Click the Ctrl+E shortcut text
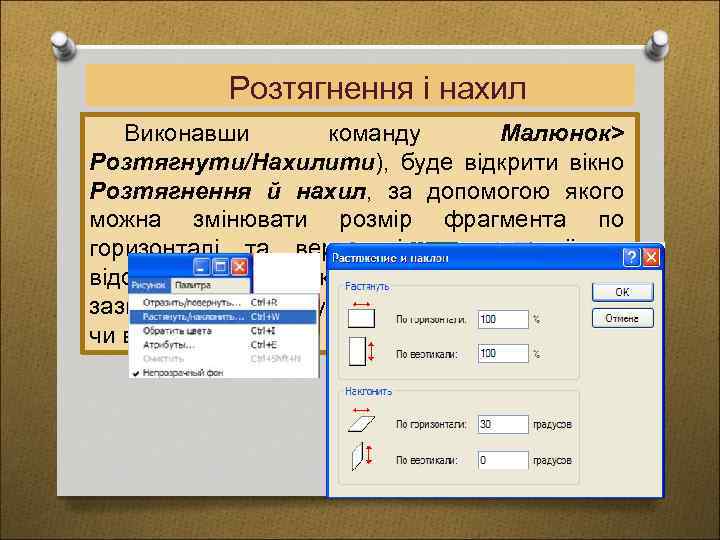The image size is (720, 540). (264, 345)
